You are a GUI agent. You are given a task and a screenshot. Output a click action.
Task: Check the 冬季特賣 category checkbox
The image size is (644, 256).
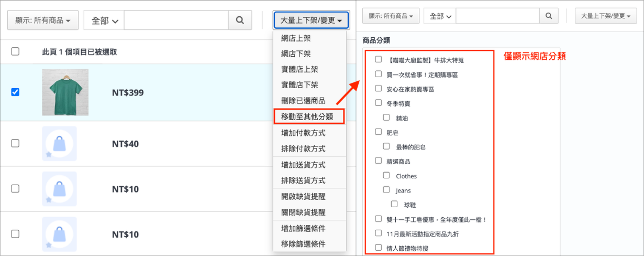[x=379, y=103]
